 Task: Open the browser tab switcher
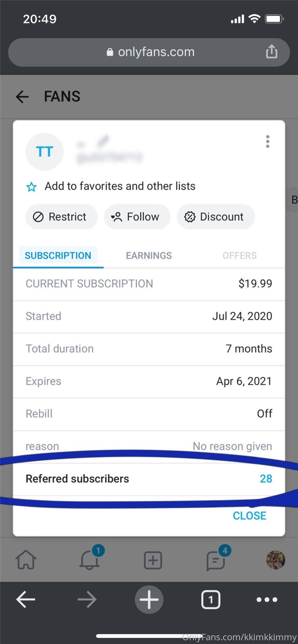click(x=211, y=600)
